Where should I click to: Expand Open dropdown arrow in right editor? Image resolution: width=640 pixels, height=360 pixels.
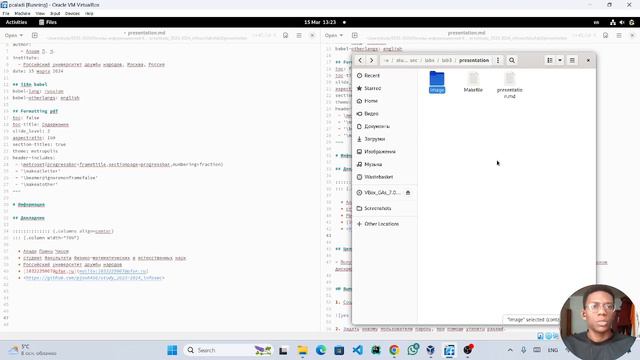pos(341,36)
